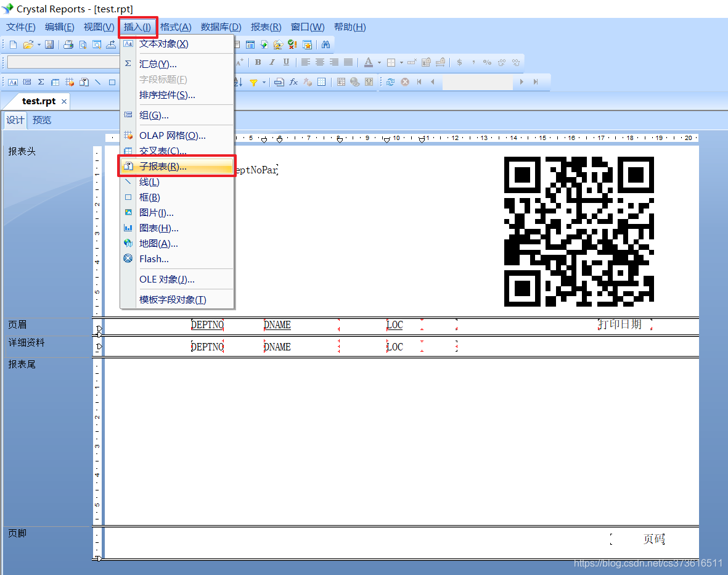The width and height of the screenshot is (728, 575).
Task: Click Insert Group toolbar icon
Action: pyautogui.click(x=27, y=82)
